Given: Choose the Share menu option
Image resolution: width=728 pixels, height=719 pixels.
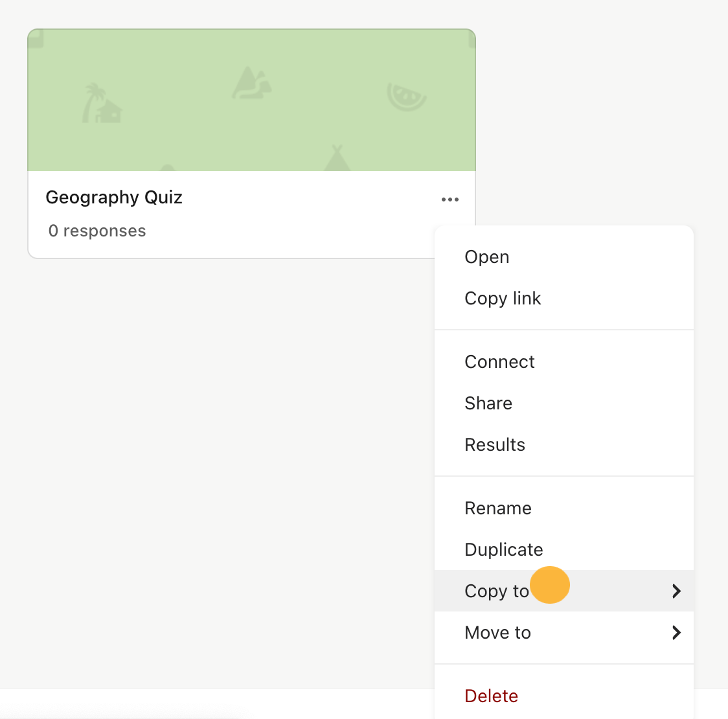Looking at the screenshot, I should point(563,403).
